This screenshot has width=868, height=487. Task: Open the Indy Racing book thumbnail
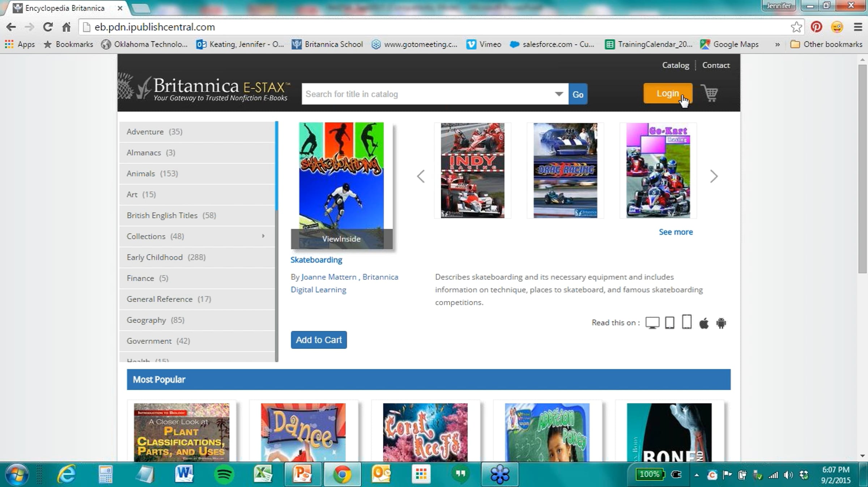(472, 170)
